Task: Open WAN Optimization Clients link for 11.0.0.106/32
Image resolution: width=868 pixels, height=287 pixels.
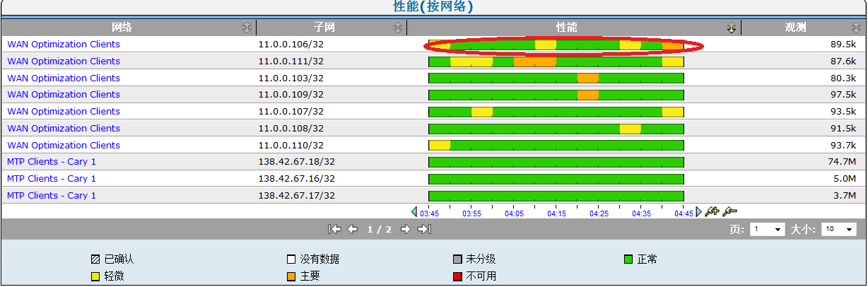Action: (64, 44)
